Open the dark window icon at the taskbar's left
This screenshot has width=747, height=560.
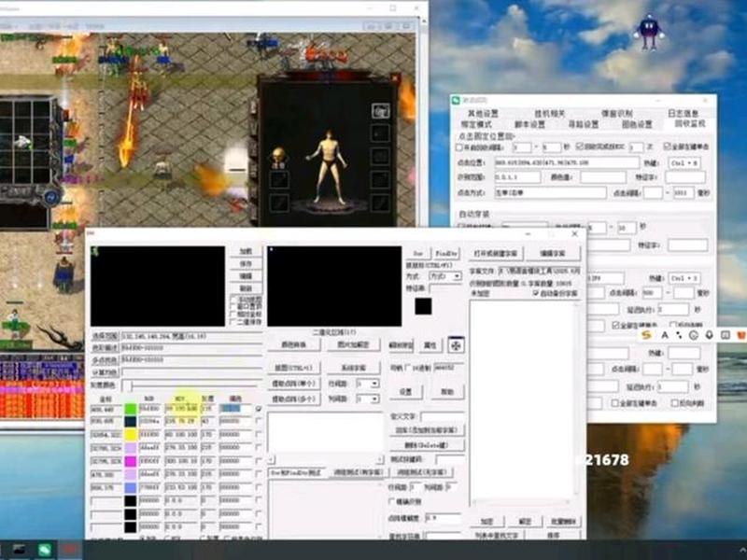pyautogui.click(x=20, y=551)
